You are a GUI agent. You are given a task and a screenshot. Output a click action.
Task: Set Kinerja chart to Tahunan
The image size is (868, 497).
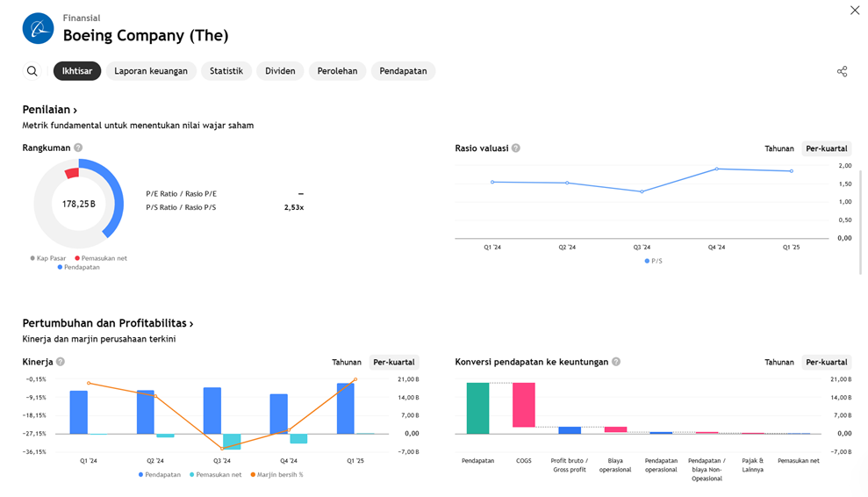[347, 362]
